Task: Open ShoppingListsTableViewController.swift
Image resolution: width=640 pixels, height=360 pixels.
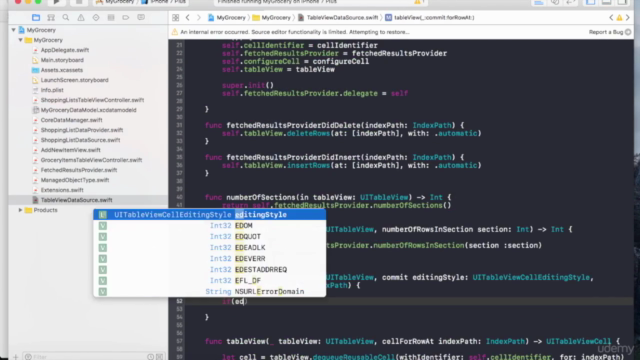Action: point(92,100)
